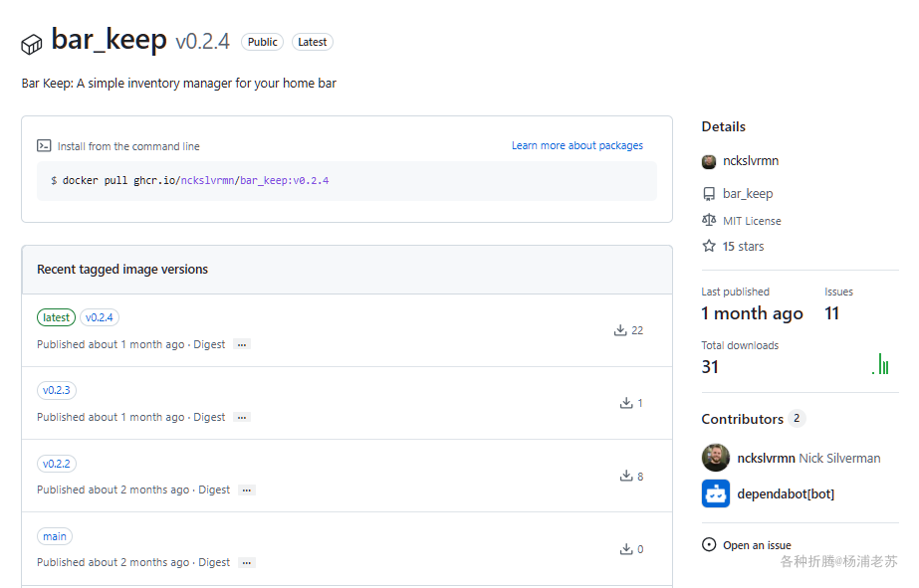
Task: Open the dependabot[bot] contributor link
Action: 786,493
